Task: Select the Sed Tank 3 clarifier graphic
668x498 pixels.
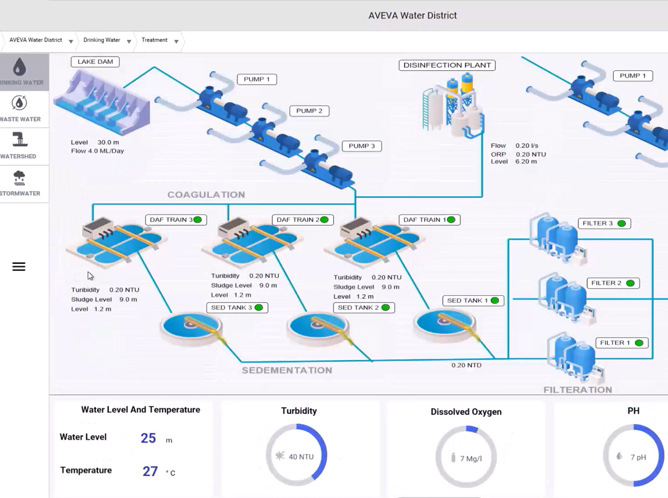Action: (x=191, y=328)
